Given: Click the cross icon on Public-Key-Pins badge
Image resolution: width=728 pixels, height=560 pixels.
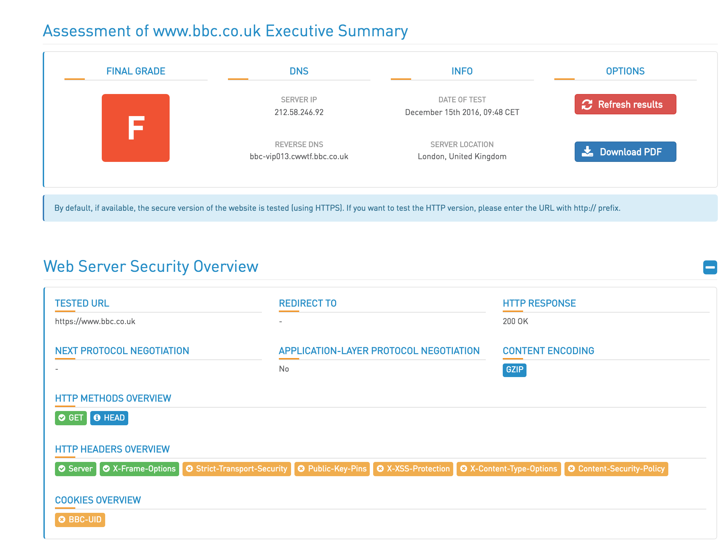Looking at the screenshot, I should (301, 469).
